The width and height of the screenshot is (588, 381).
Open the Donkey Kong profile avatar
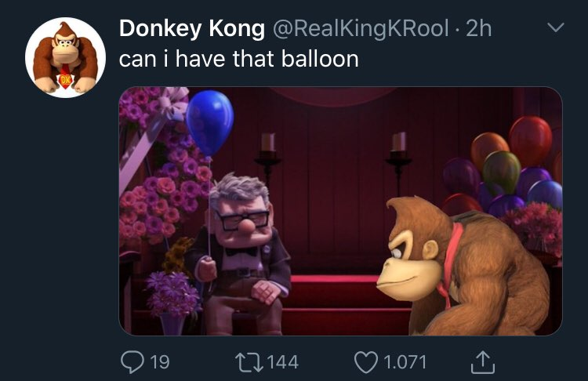(65, 57)
